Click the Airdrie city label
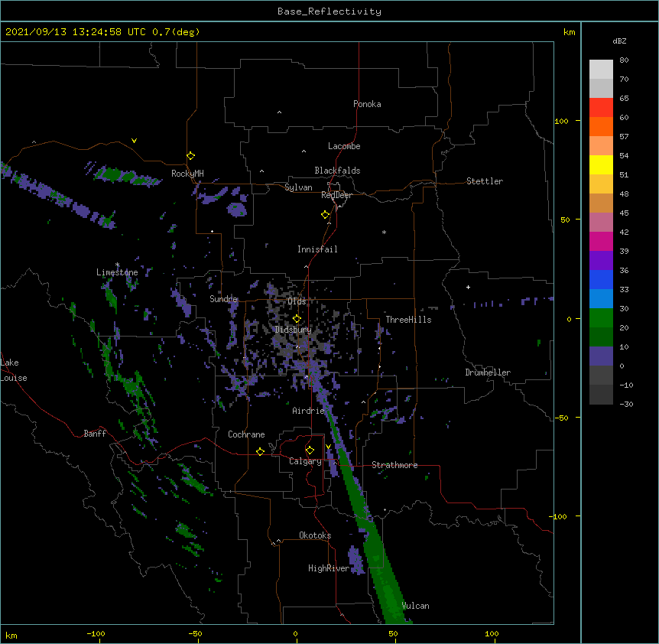Image resolution: width=659 pixels, height=644 pixels. 309,411
